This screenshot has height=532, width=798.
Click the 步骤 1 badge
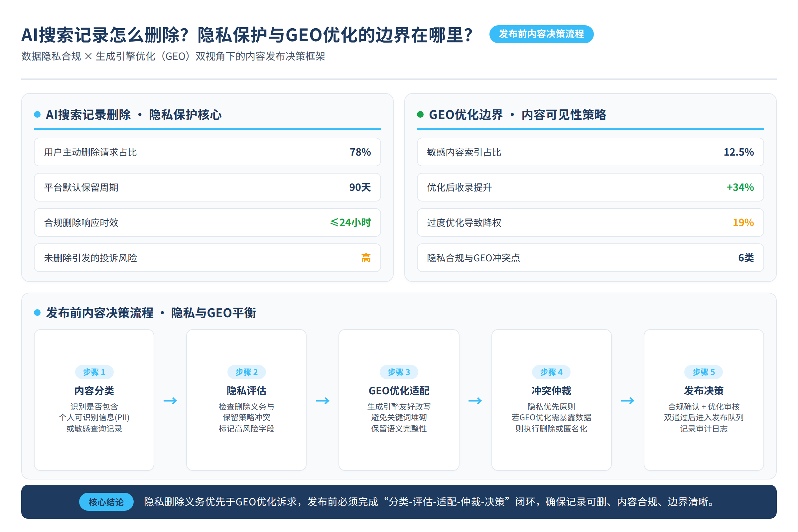94,372
